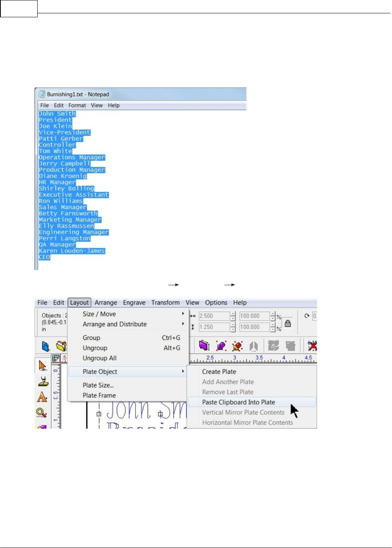Click the Notepad window title icon
Image resolution: width=392 pixels, height=548 pixels.
[x=42, y=94]
